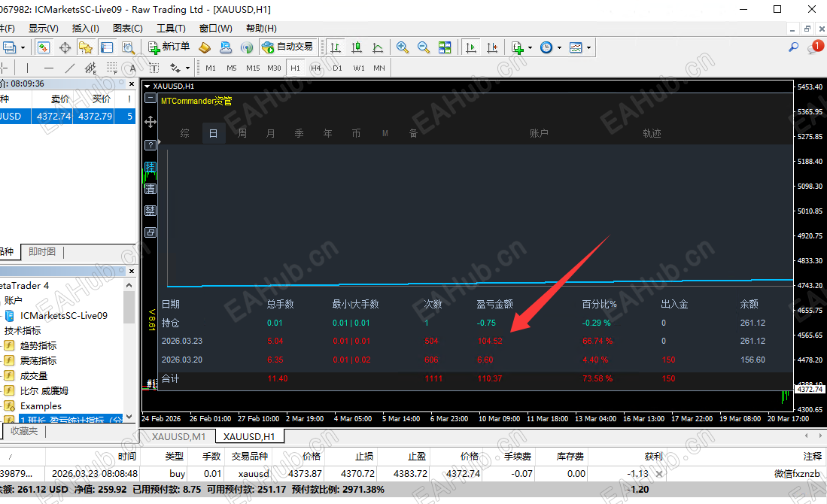Open the 帮助(H) help menu
This screenshot has height=504, width=827.
[261, 29]
